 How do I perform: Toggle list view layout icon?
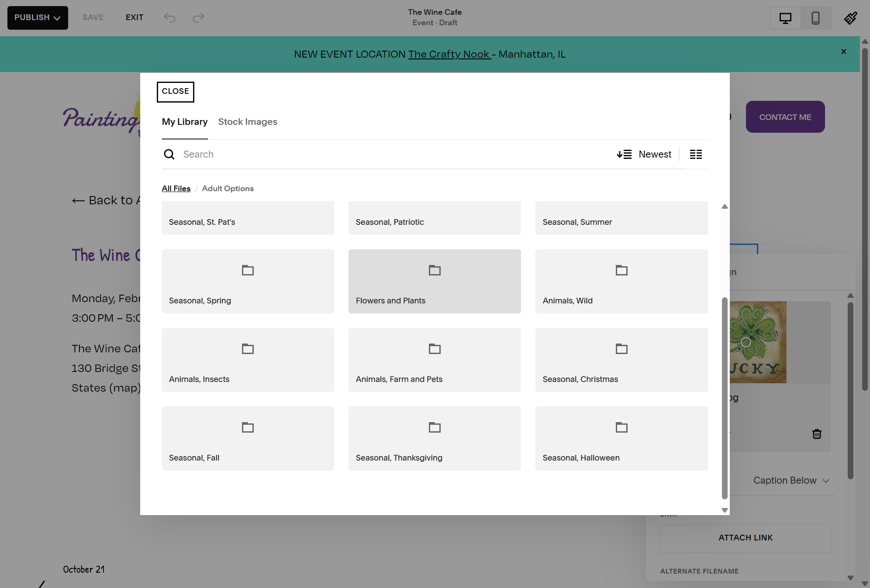696,154
